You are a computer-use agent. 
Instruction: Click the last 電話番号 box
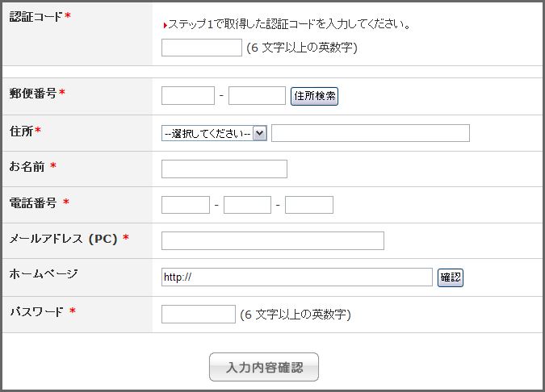(308, 205)
